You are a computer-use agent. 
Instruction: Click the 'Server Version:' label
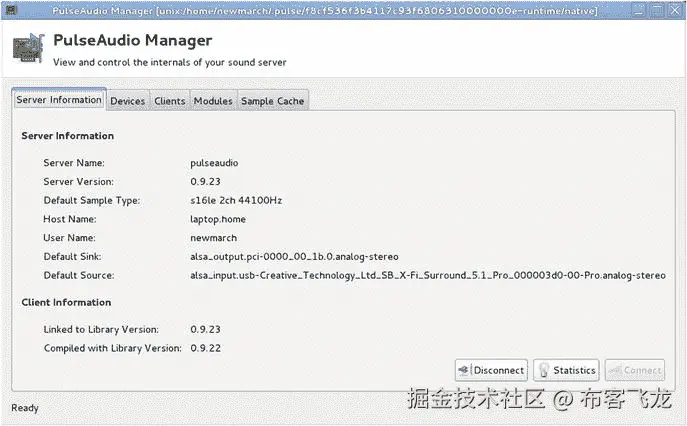pos(78,181)
